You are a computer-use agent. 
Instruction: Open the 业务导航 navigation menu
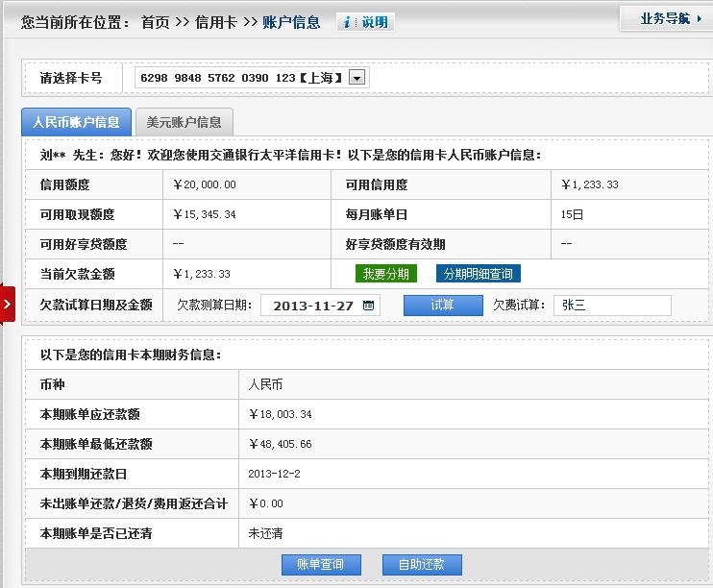point(665,18)
